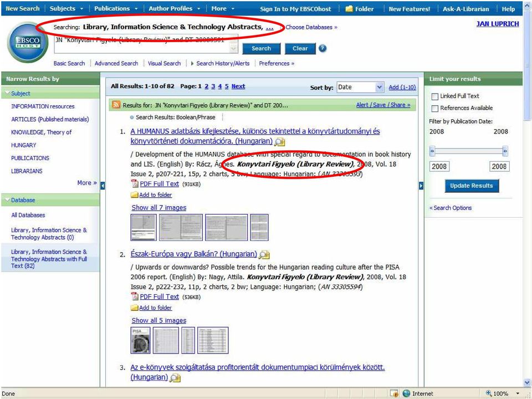Click the start year 2008 input field
Image resolution: width=532 pixels, height=399 pixels.
(x=439, y=167)
